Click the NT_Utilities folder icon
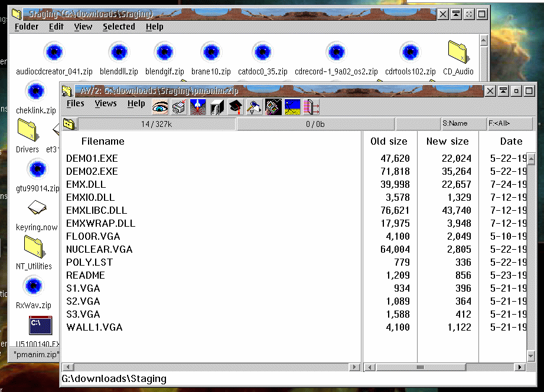This screenshot has height=392, width=544. tap(34, 246)
